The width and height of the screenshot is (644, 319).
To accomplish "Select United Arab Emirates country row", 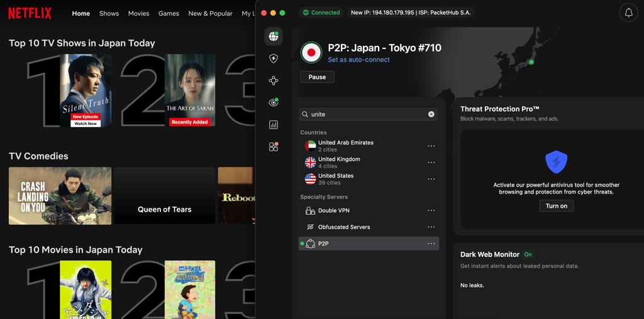I will (369, 146).
